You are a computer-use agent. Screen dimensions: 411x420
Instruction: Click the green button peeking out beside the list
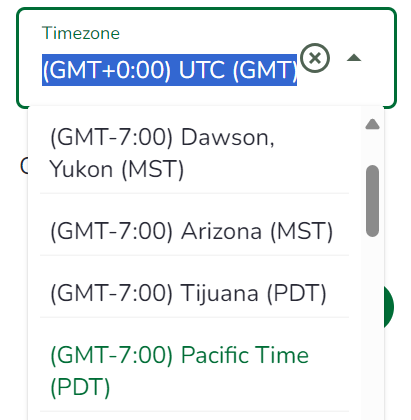pos(389,307)
